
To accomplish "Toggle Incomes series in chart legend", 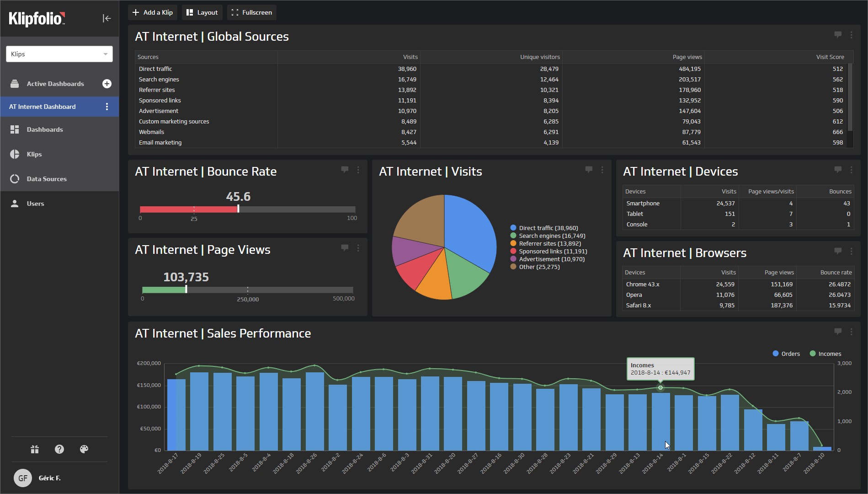I will pos(825,354).
